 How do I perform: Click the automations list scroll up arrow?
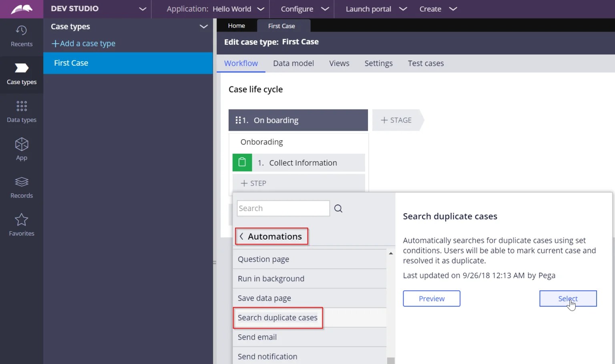pyautogui.click(x=391, y=253)
